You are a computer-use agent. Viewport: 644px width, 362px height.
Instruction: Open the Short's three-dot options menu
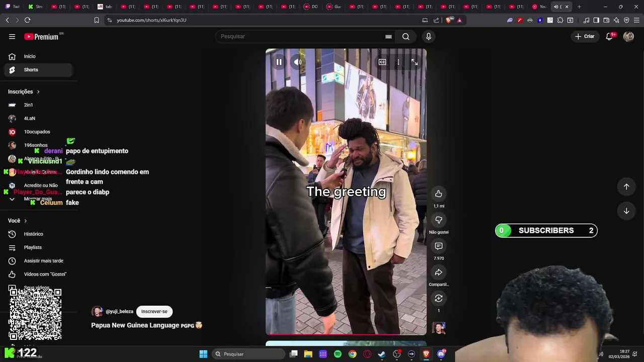(x=398, y=62)
